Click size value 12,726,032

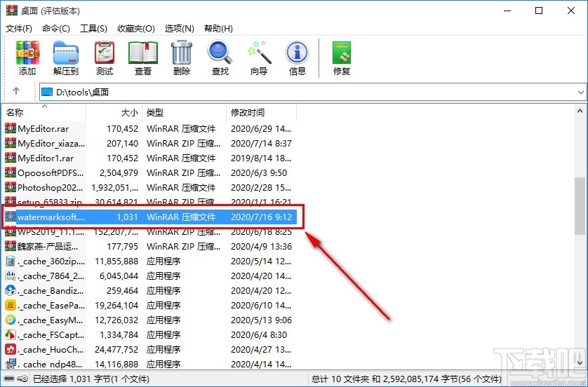(x=116, y=320)
